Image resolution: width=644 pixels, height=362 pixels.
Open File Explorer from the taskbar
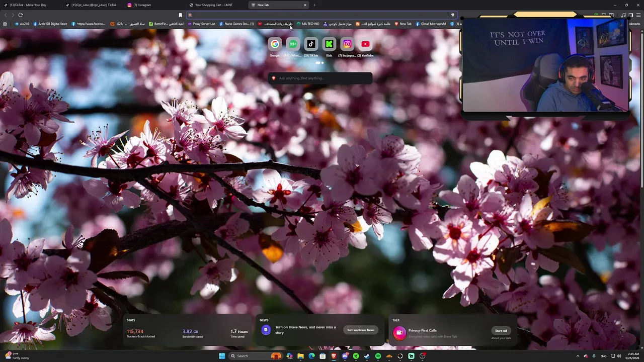[300, 356]
